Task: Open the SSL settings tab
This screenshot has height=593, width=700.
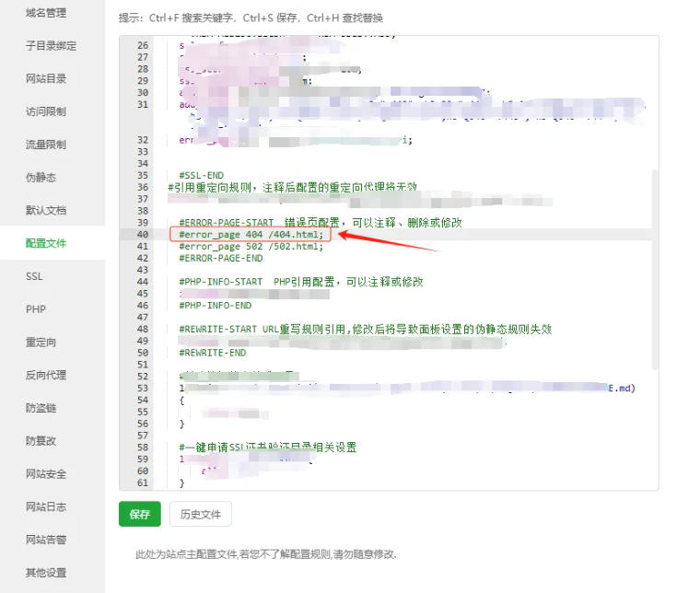Action: click(34, 276)
